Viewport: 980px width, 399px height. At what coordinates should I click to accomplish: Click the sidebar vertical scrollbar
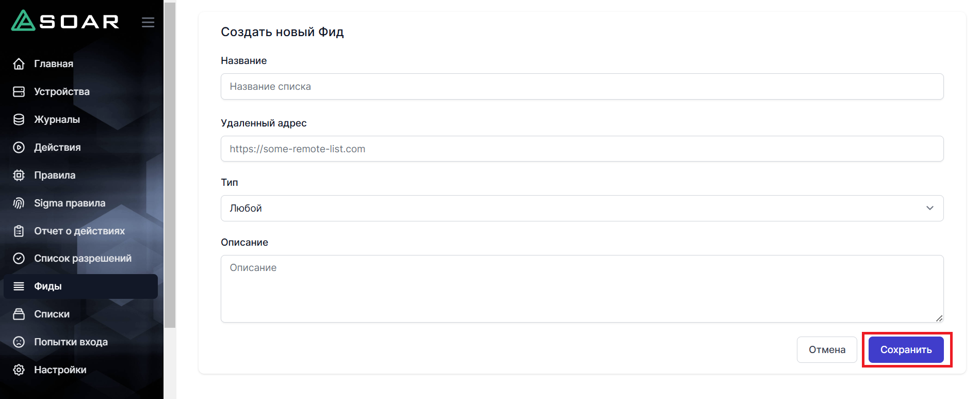[170, 165]
